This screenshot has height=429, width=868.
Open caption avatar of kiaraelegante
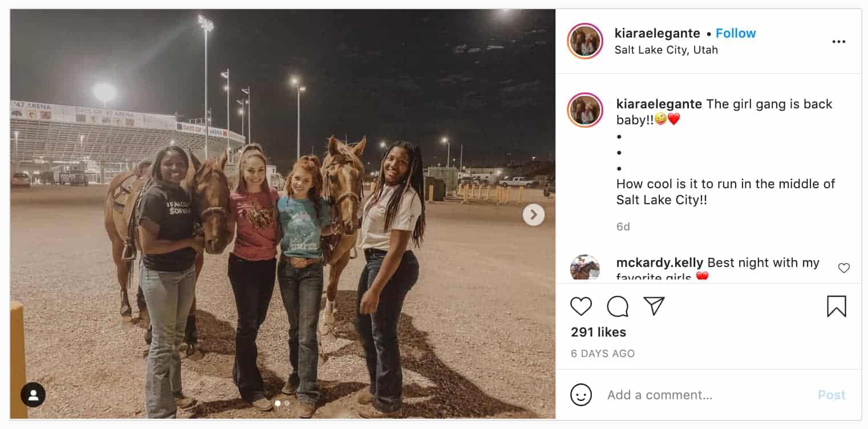(x=585, y=110)
